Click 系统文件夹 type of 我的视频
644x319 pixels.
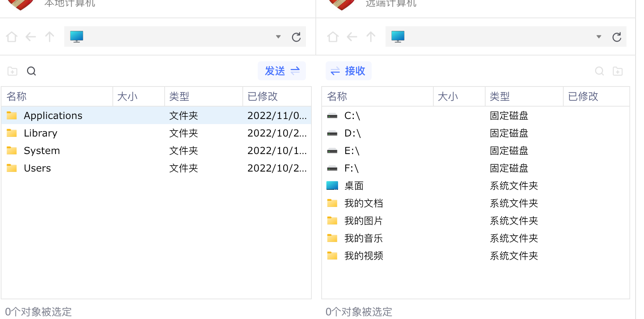[x=514, y=255]
